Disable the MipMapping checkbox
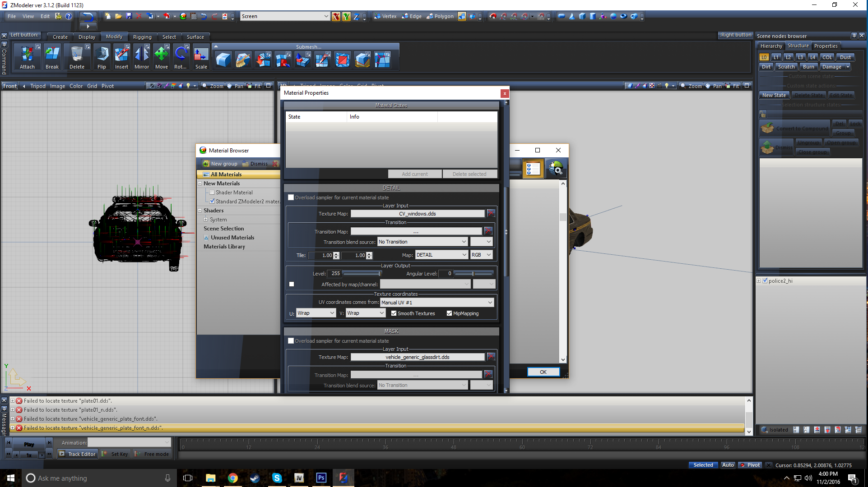Screen dimensions: 868x487 (450, 313)
